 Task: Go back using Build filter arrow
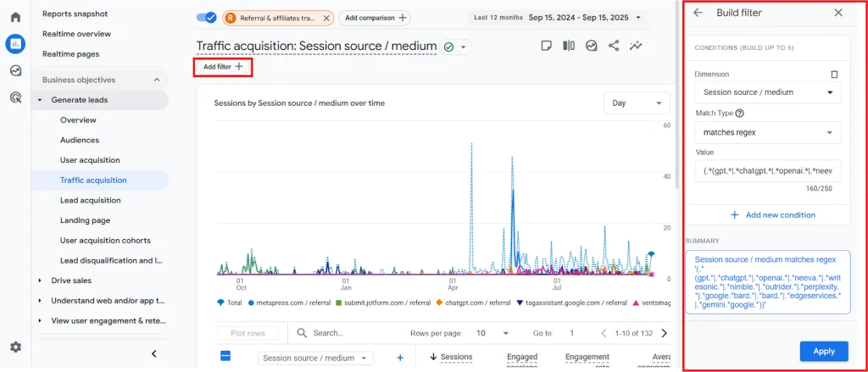pyautogui.click(x=698, y=13)
